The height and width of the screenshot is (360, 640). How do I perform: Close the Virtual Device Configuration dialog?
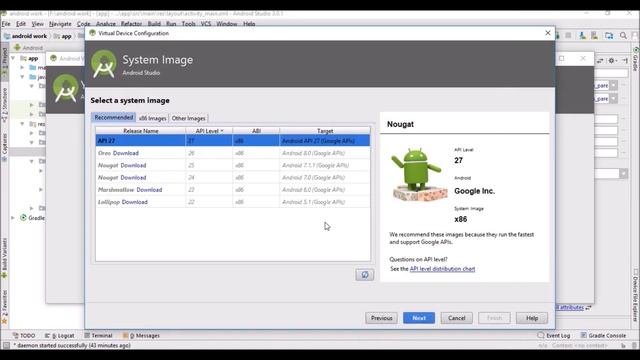(x=548, y=33)
